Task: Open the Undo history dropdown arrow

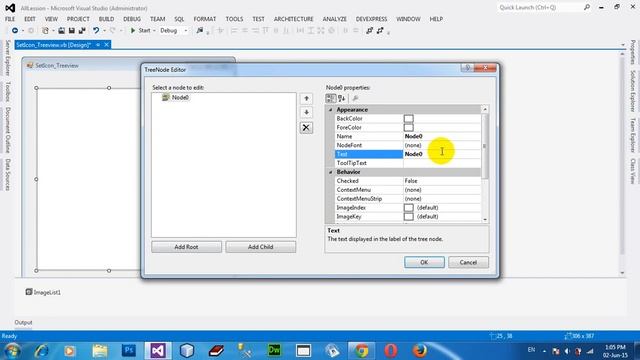Action: [x=104, y=31]
